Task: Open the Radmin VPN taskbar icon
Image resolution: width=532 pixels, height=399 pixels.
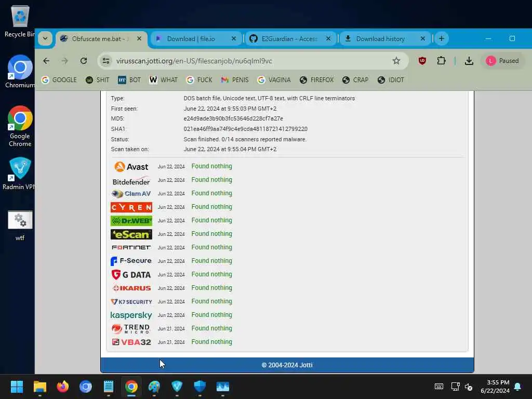Action: click(x=177, y=387)
